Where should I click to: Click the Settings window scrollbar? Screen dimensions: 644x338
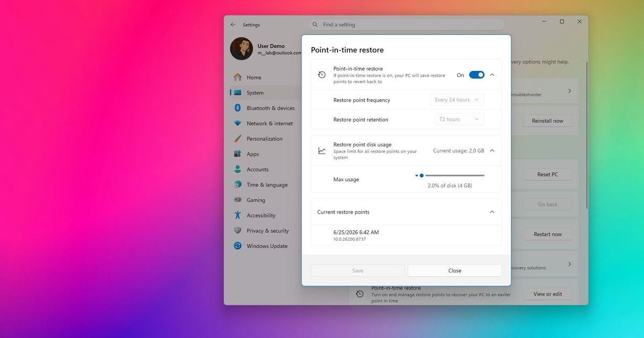(x=587, y=134)
